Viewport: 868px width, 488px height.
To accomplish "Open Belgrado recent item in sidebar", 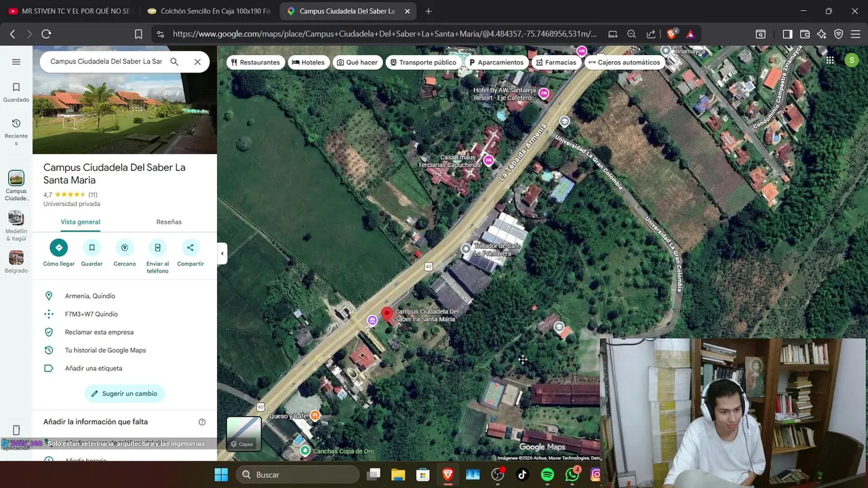I will (x=16, y=262).
